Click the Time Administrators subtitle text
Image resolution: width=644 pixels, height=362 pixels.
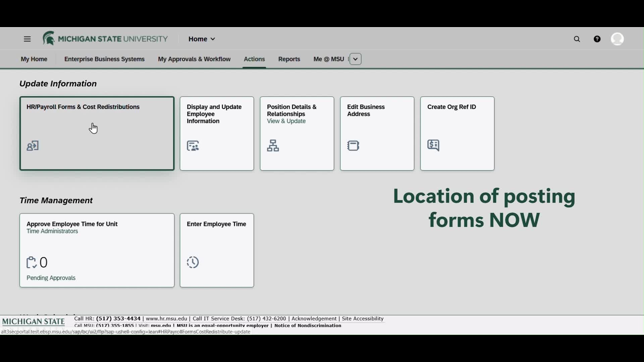[52, 231]
